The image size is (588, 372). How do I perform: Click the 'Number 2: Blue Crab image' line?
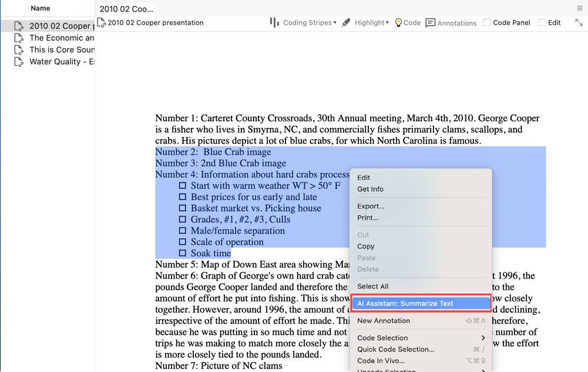[x=213, y=152]
